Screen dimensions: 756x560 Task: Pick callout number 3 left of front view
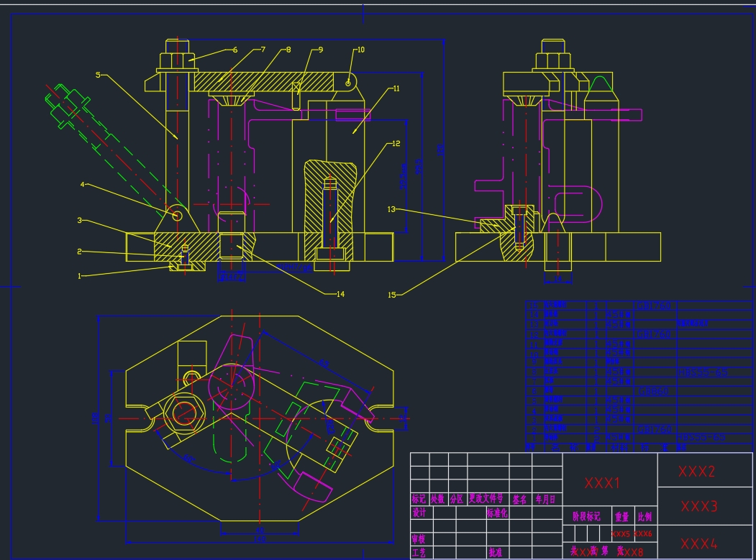(x=80, y=220)
